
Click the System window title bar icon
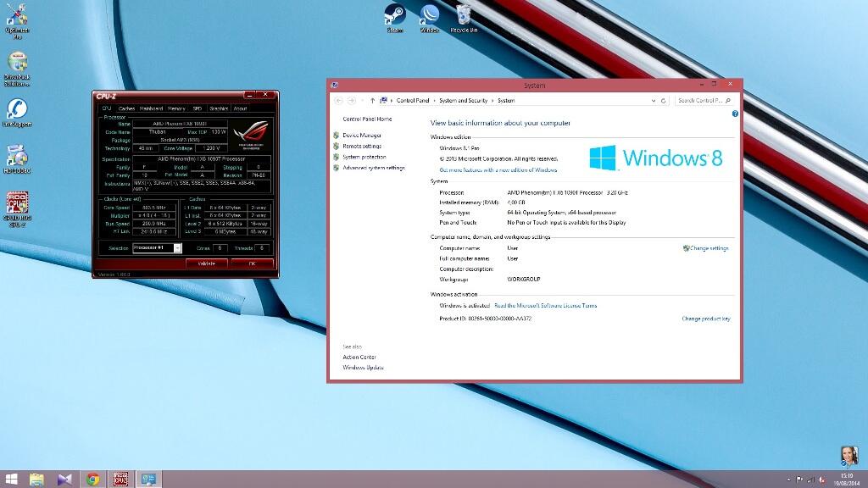tap(334, 86)
